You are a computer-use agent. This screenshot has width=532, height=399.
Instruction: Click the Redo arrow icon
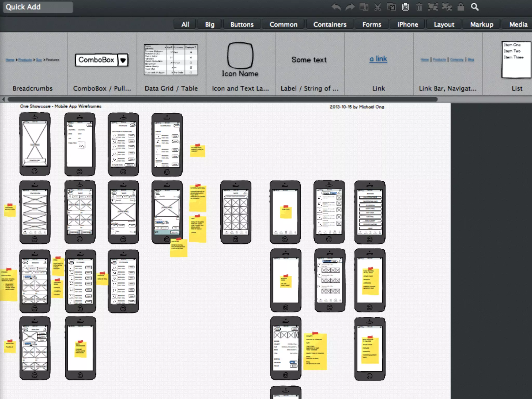pos(350,7)
